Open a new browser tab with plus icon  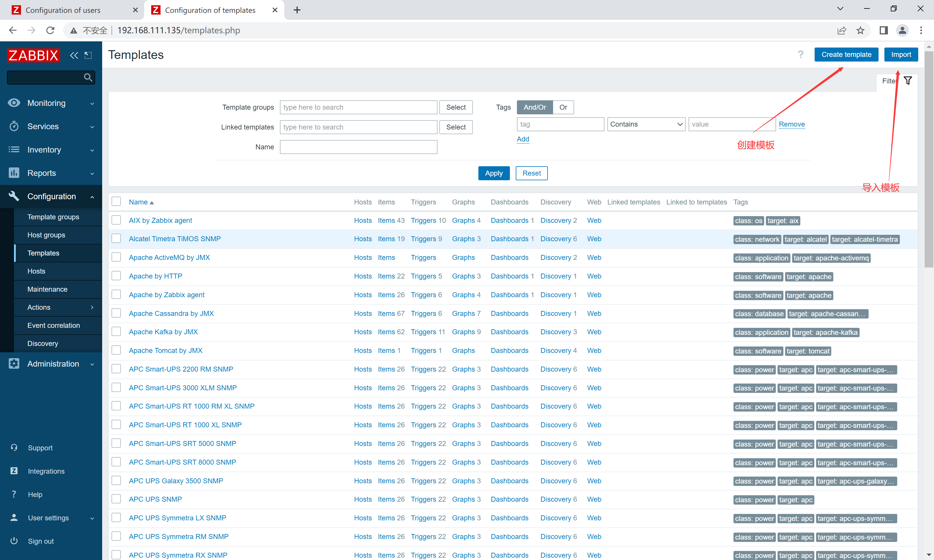[297, 10]
